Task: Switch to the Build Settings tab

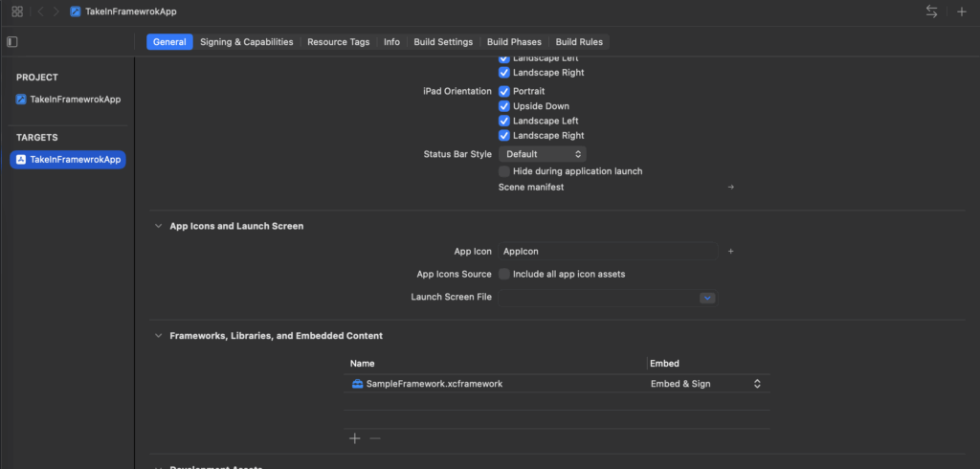Action: [x=443, y=42]
